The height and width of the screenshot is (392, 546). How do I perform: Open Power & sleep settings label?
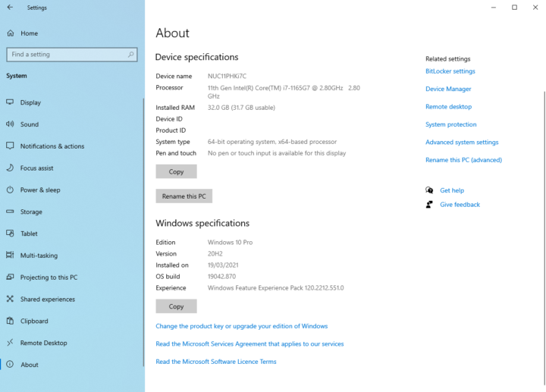coord(40,190)
